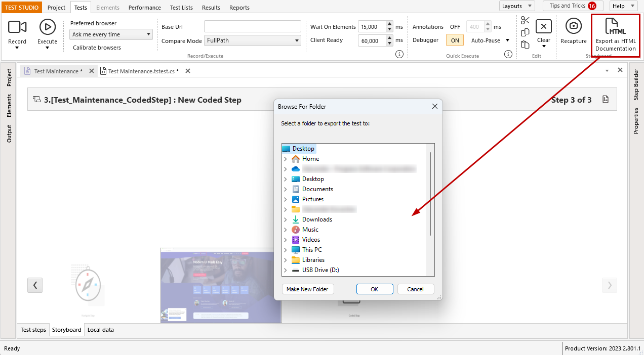Click the Record camera icon

click(17, 27)
